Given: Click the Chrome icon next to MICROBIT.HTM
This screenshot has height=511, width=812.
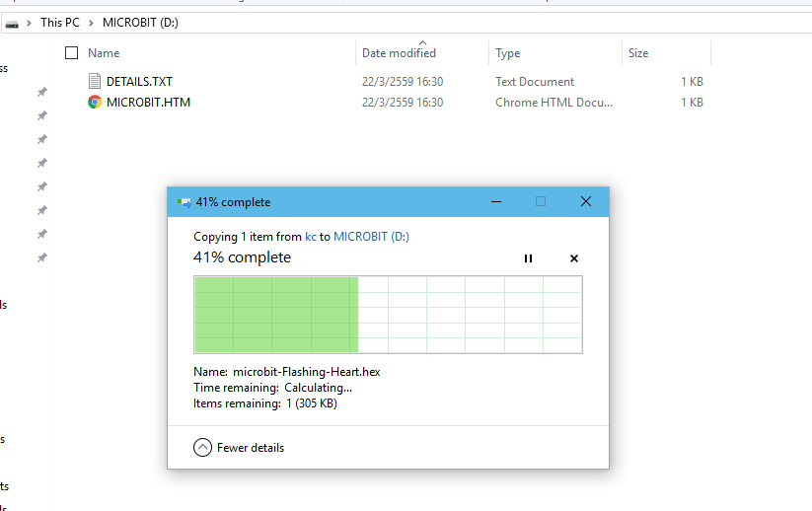Looking at the screenshot, I should click(95, 102).
